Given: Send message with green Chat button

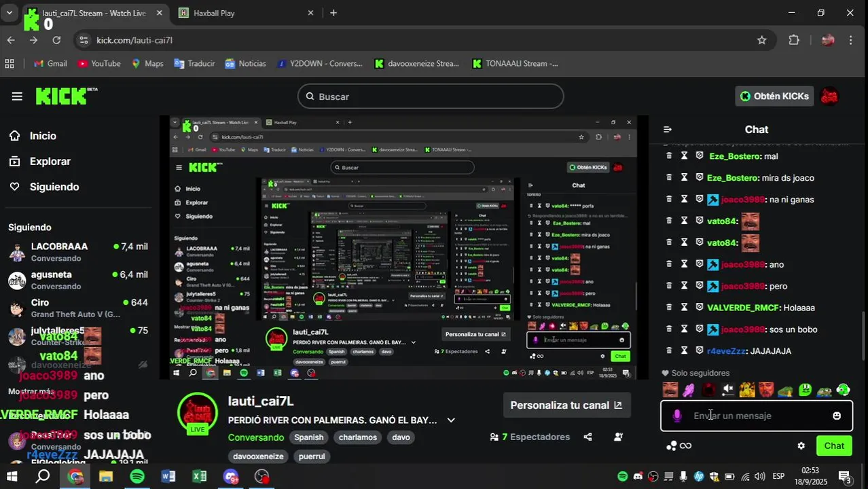Looking at the screenshot, I should point(834,446).
